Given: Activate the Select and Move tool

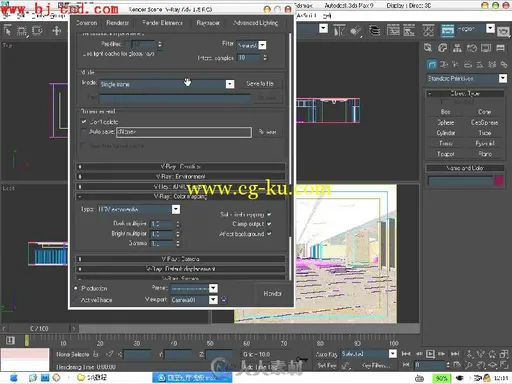Looking at the screenshot, I should click(x=56, y=31).
